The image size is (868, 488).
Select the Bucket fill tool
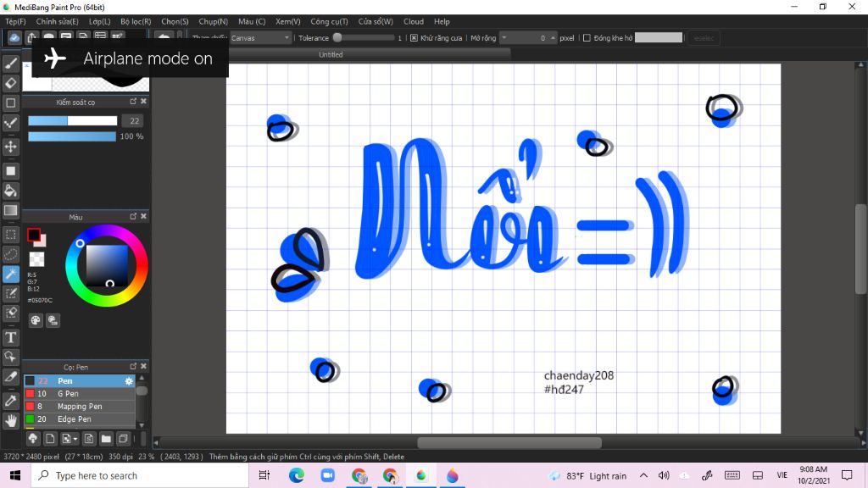tap(10, 191)
